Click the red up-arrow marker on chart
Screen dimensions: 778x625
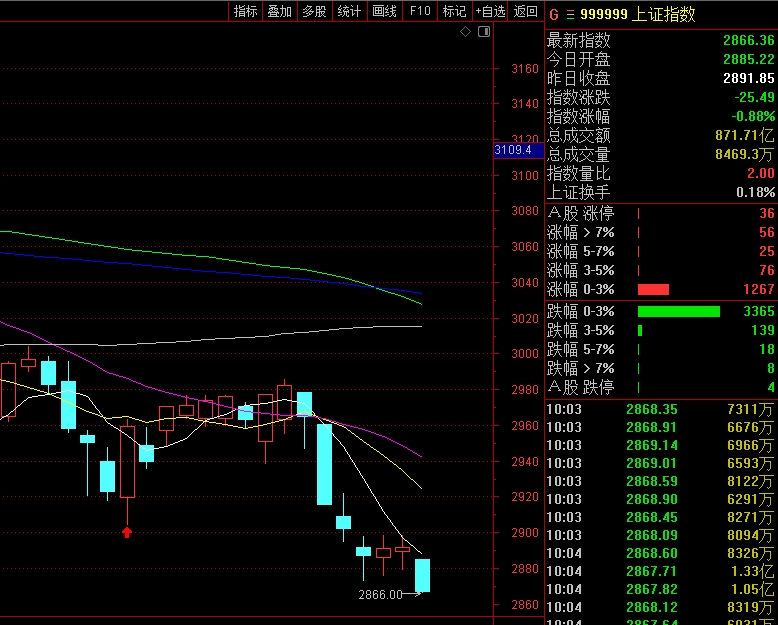point(127,532)
